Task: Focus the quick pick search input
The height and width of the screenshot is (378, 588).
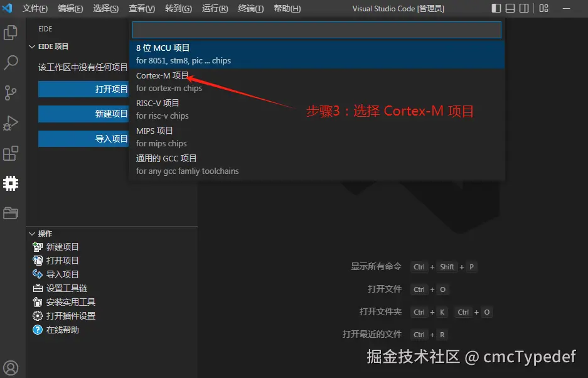Action: tap(317, 30)
